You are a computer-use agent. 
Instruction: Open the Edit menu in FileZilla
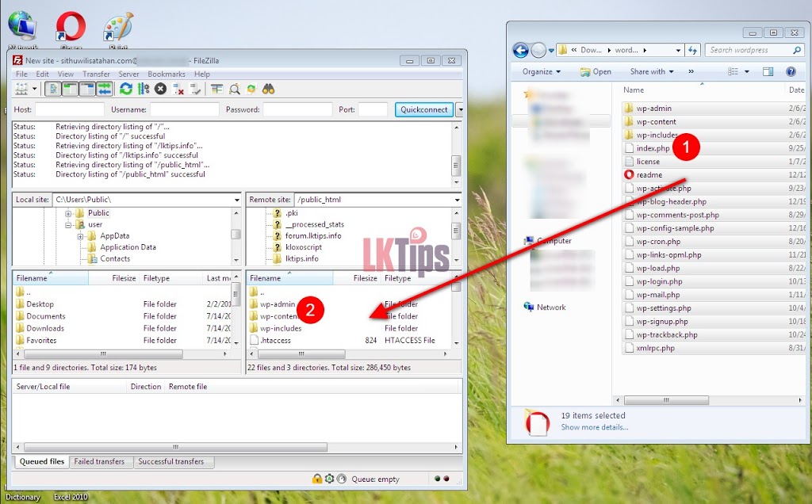43,74
